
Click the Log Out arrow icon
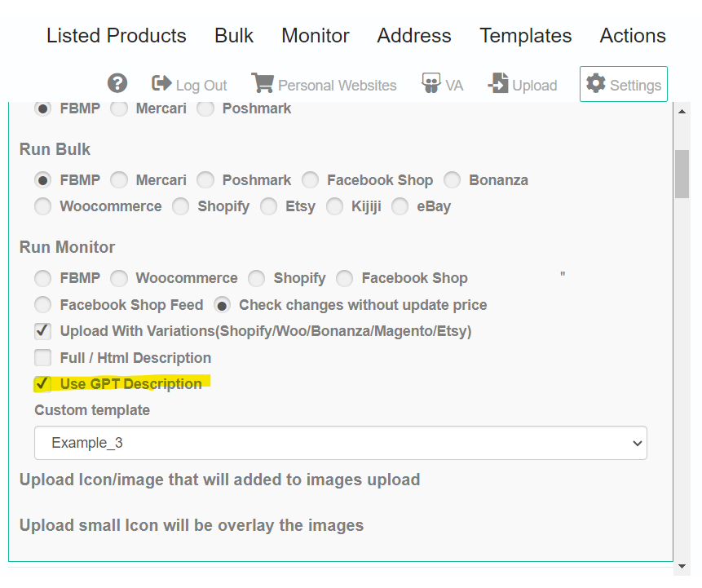(161, 83)
